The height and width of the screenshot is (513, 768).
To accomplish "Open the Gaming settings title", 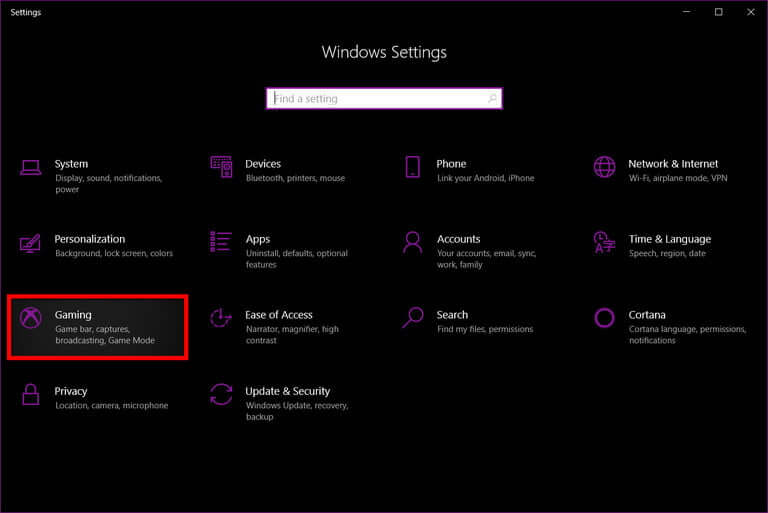I will tap(73, 315).
